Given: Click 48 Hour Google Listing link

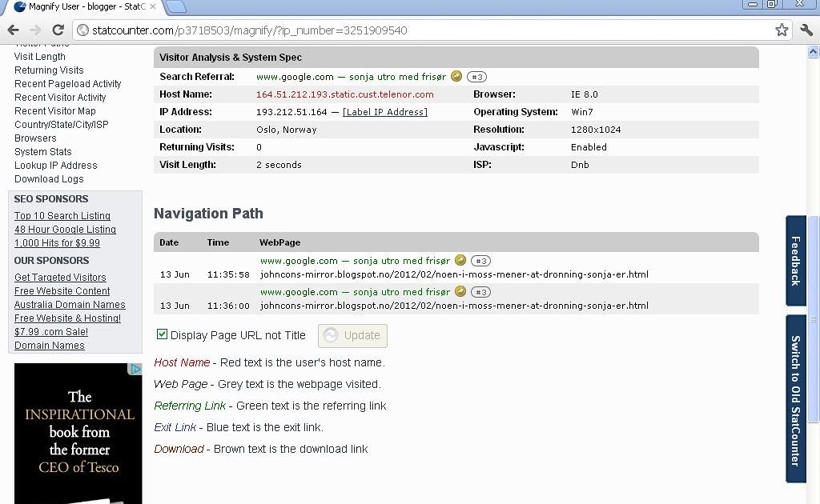Looking at the screenshot, I should point(65,230).
